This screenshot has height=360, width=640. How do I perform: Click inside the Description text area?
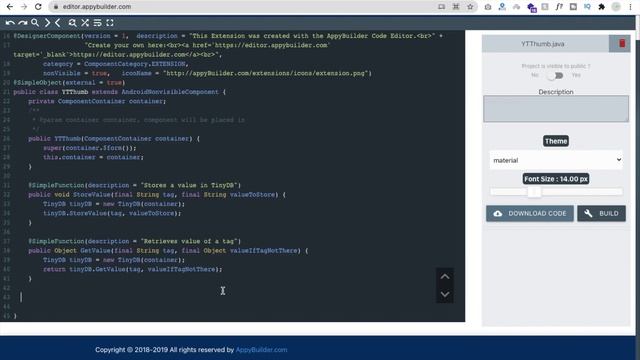click(556, 109)
